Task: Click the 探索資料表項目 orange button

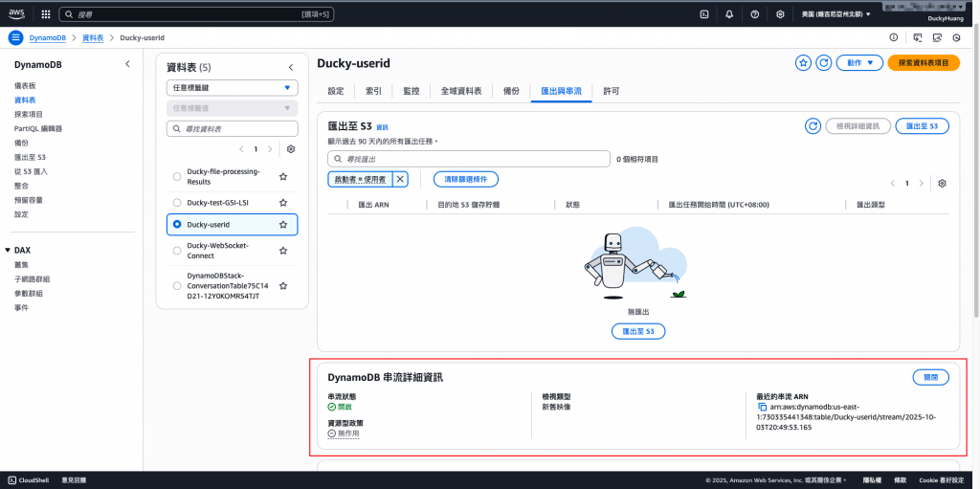Action: tap(924, 63)
